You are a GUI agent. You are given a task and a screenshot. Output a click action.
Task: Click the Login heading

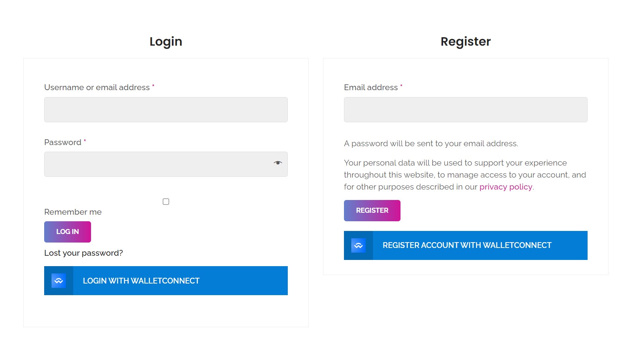(x=166, y=41)
